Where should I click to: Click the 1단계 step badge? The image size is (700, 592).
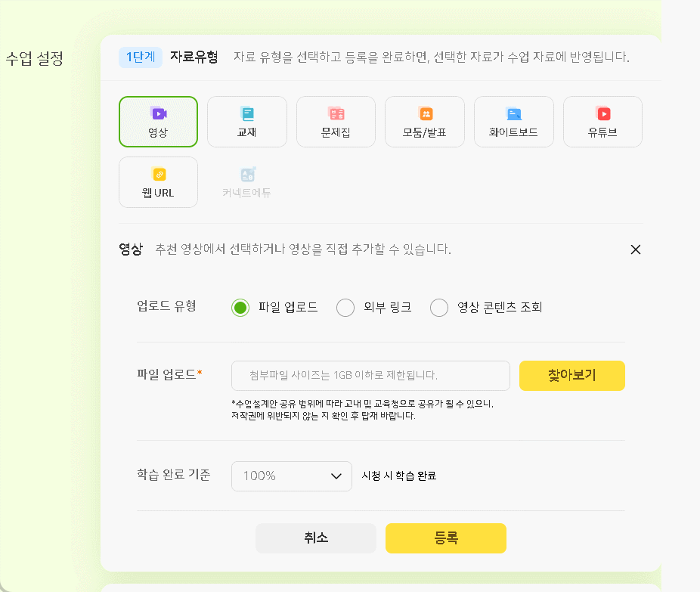tap(140, 57)
